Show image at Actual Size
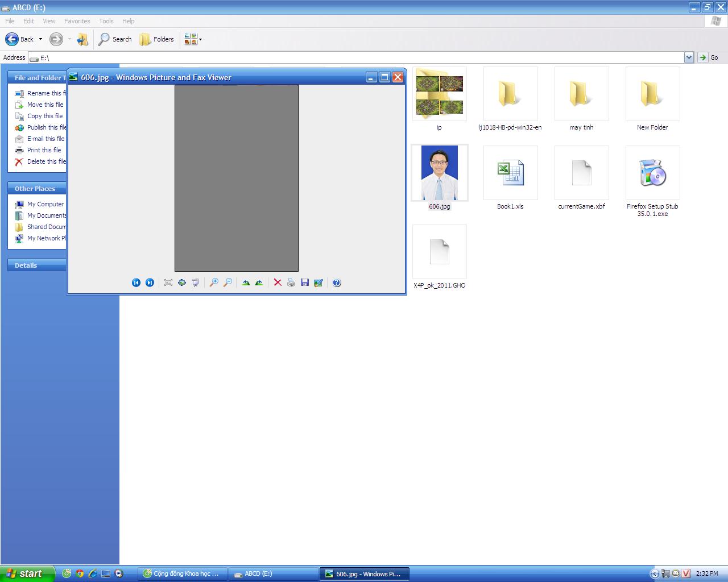728x582 pixels. [182, 282]
